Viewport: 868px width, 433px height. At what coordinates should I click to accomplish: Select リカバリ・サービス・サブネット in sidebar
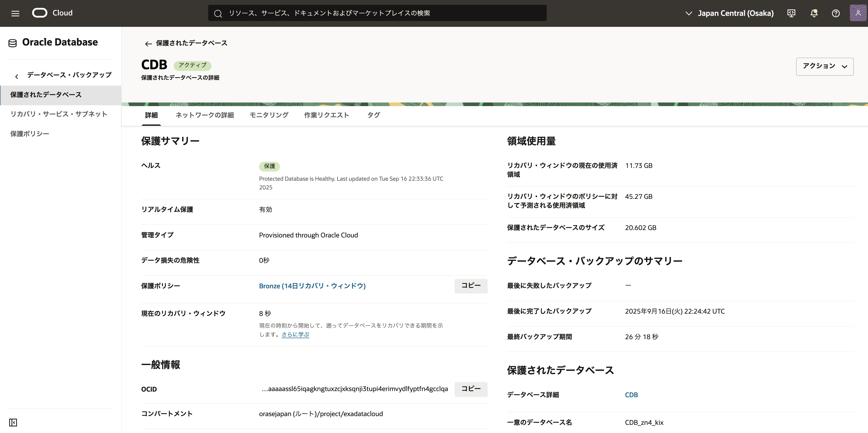(x=59, y=114)
